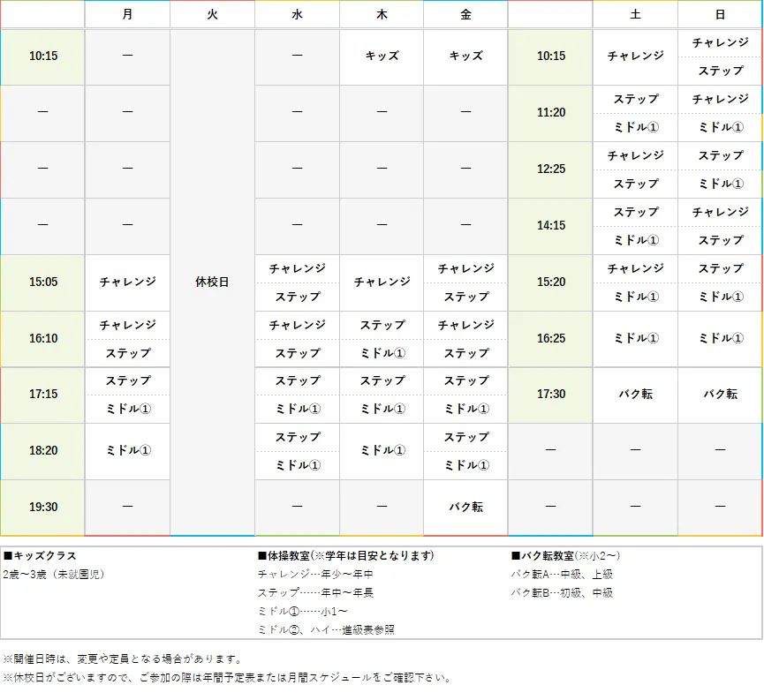Click the 11:20 time cell on the right
This screenshot has width=764, height=700.
click(549, 113)
